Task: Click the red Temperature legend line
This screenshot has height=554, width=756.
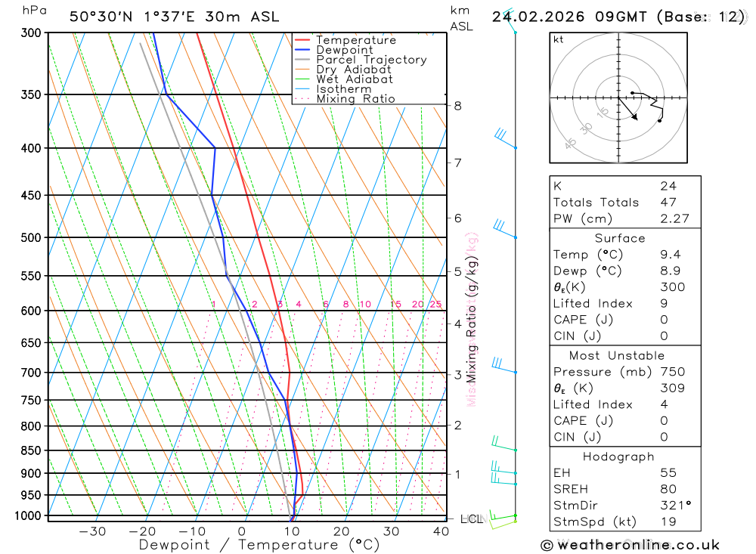Action: click(302, 40)
